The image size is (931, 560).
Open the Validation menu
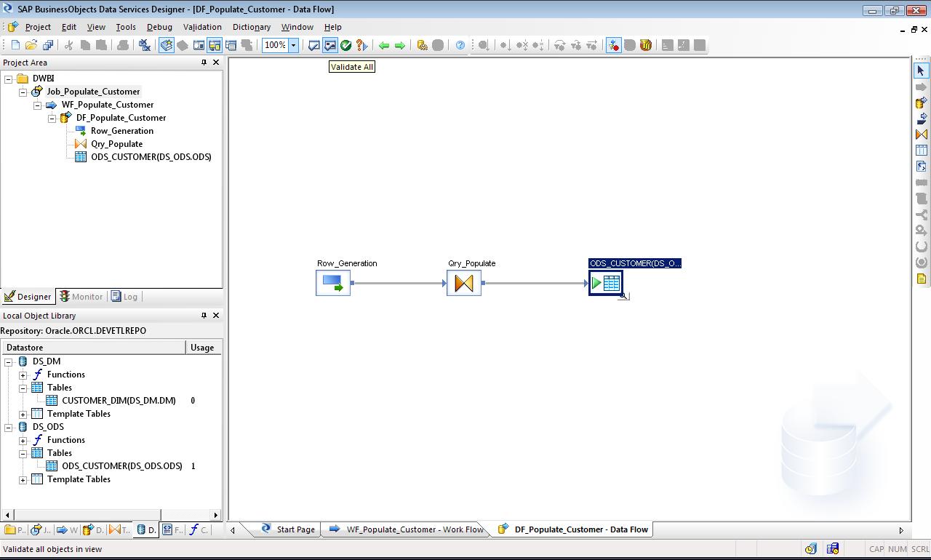pyautogui.click(x=202, y=27)
